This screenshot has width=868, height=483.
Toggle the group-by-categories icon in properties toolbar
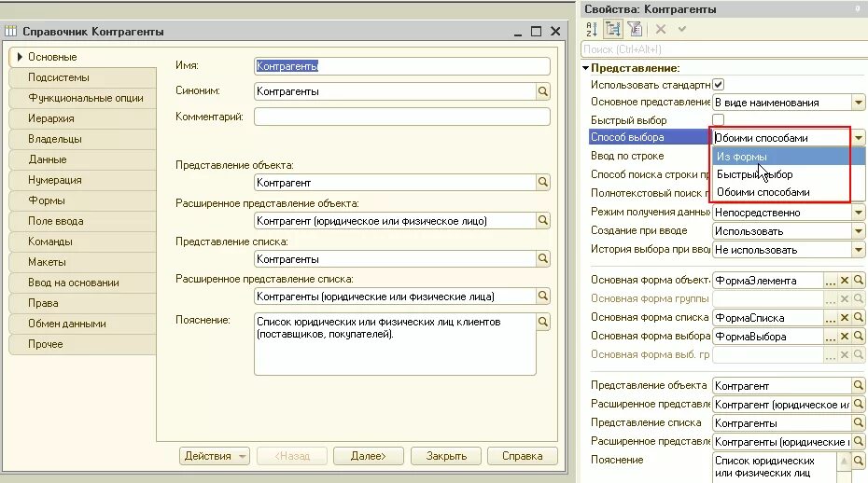click(613, 29)
